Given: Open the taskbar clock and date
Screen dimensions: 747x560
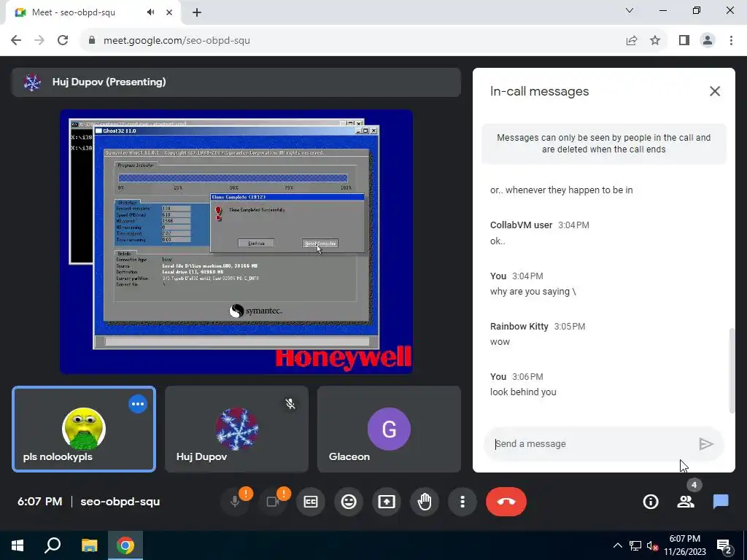Looking at the screenshot, I should click(684, 545).
